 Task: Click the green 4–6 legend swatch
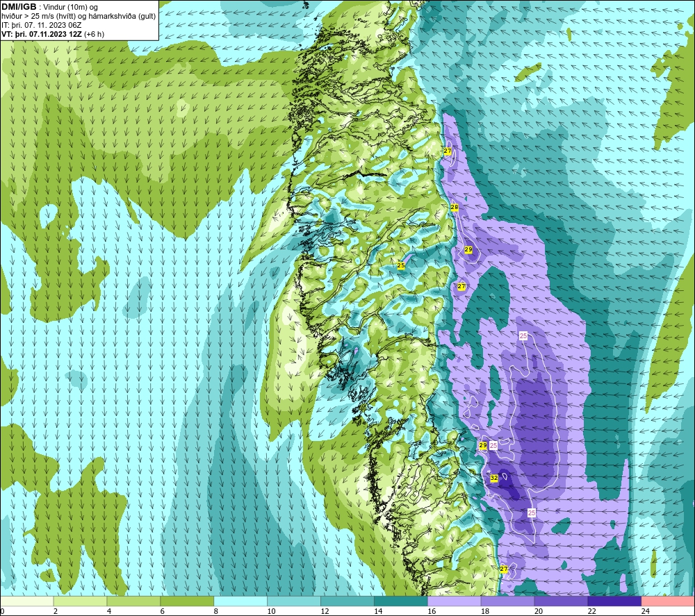(133, 601)
